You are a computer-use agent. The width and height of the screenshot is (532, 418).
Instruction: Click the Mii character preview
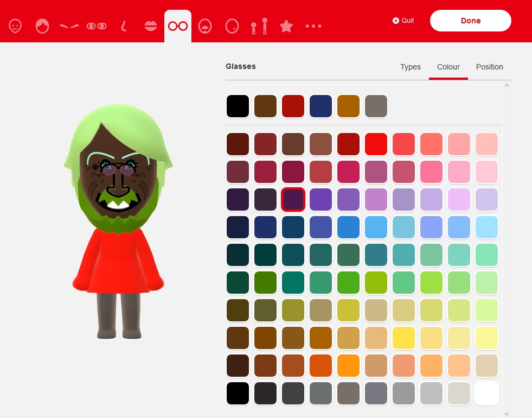(x=118, y=221)
